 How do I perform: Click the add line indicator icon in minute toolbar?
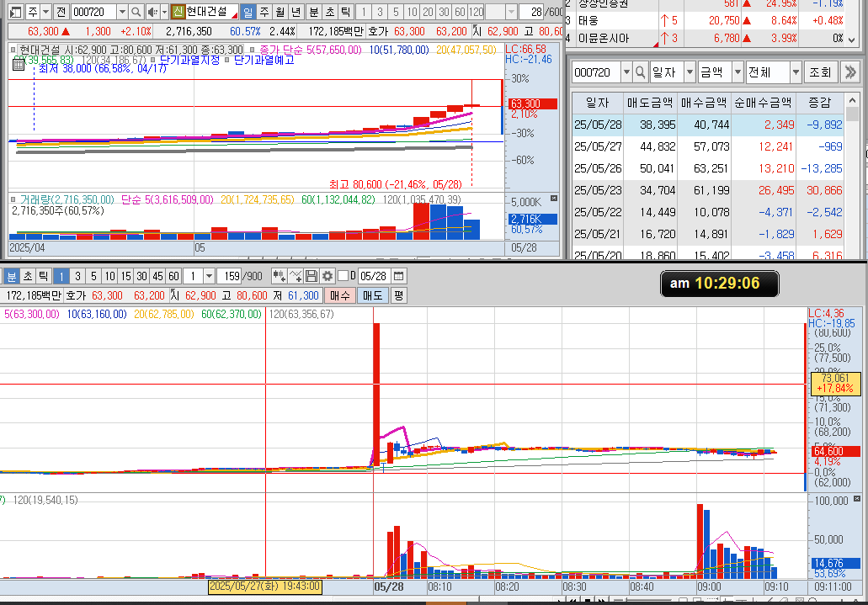295,276
